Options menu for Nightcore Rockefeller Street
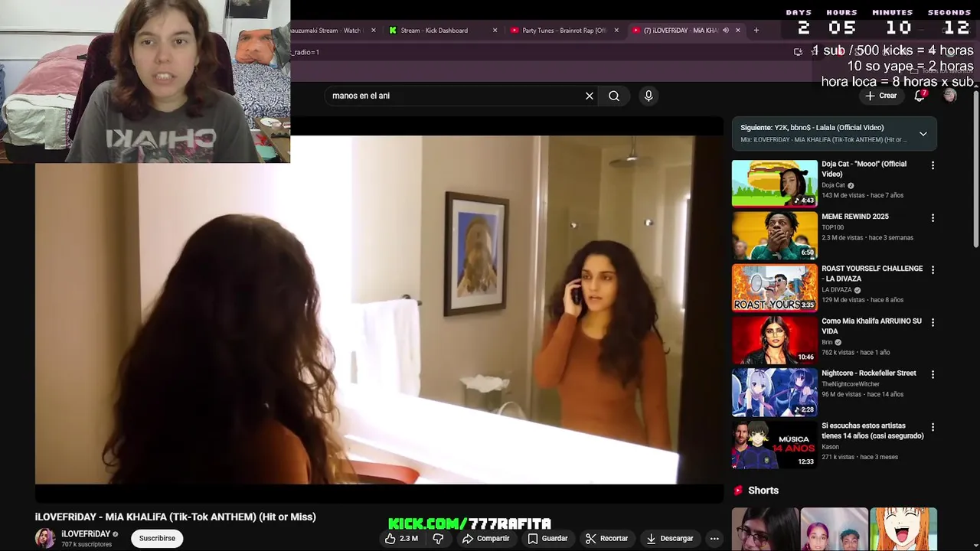This screenshot has width=980, height=551. point(933,375)
